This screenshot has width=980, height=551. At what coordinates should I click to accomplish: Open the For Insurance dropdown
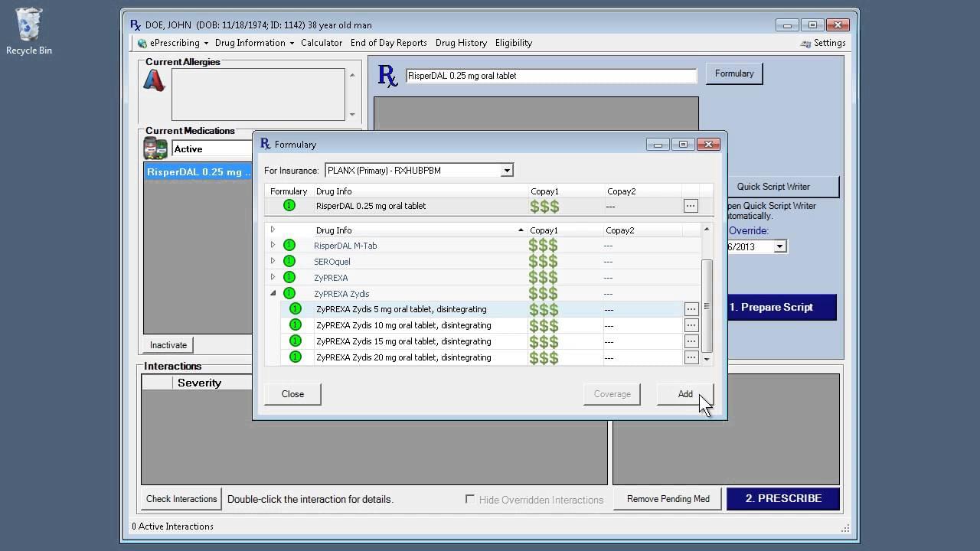[x=506, y=171]
